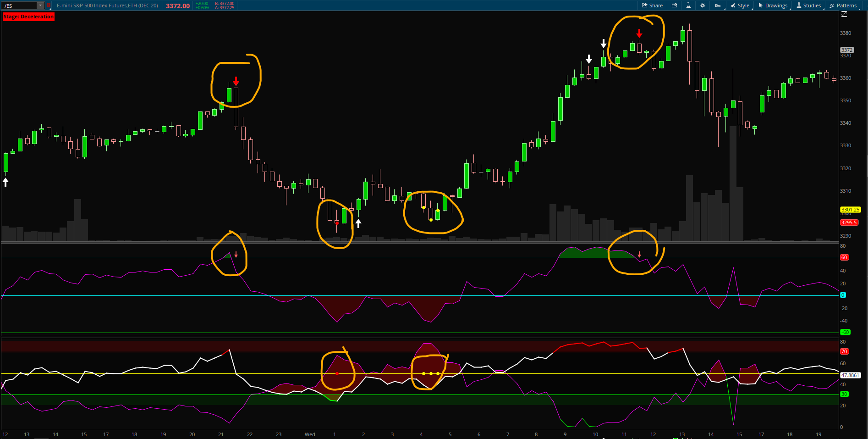Open the Patterns menu
This screenshot has width=868, height=439.
point(843,6)
